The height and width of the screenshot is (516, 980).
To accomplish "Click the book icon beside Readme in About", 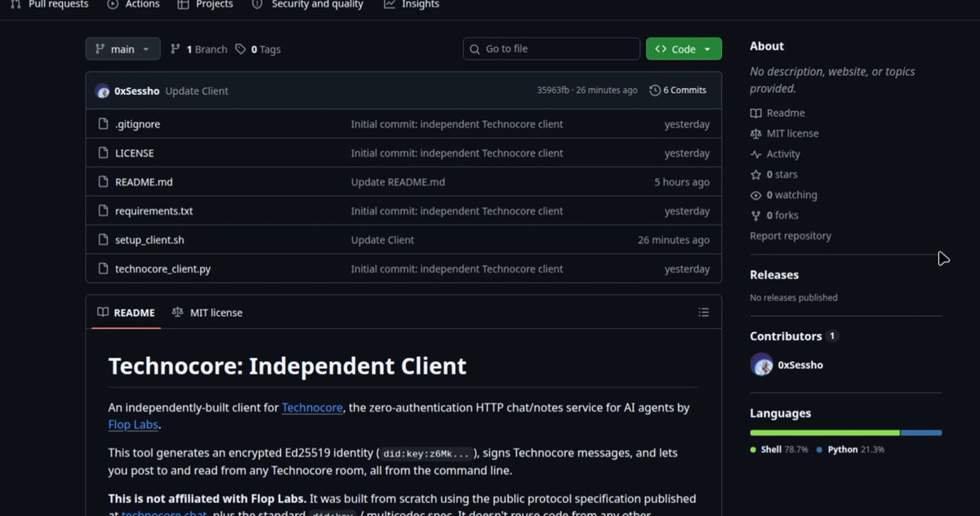I will (x=755, y=113).
